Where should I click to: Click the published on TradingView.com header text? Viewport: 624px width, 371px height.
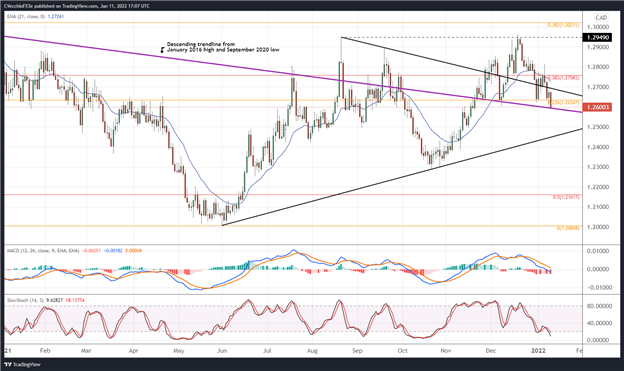[76, 6]
